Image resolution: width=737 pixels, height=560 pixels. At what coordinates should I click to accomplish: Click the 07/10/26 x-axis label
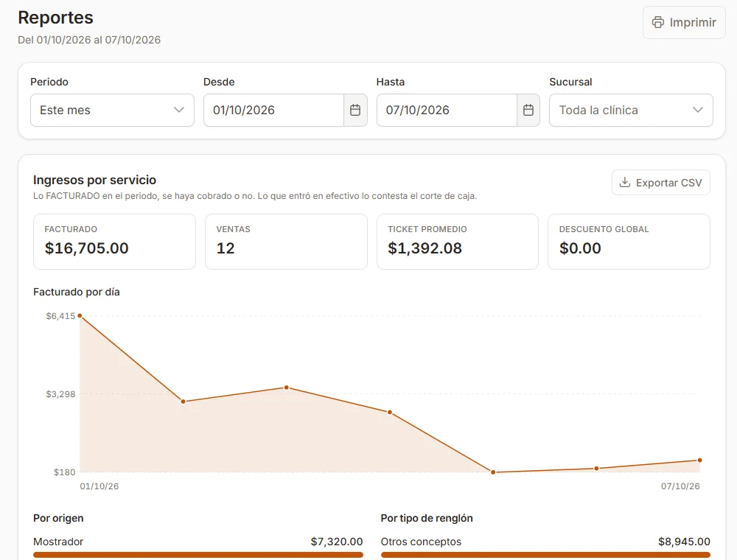click(x=680, y=486)
